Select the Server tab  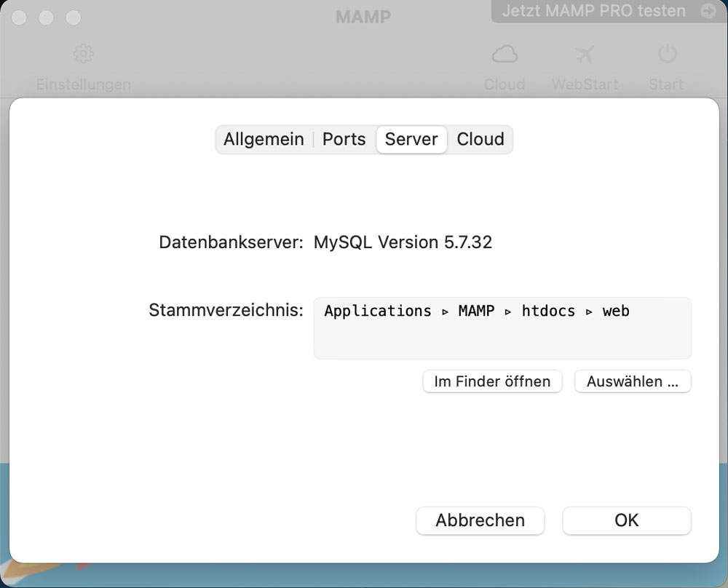click(x=411, y=139)
